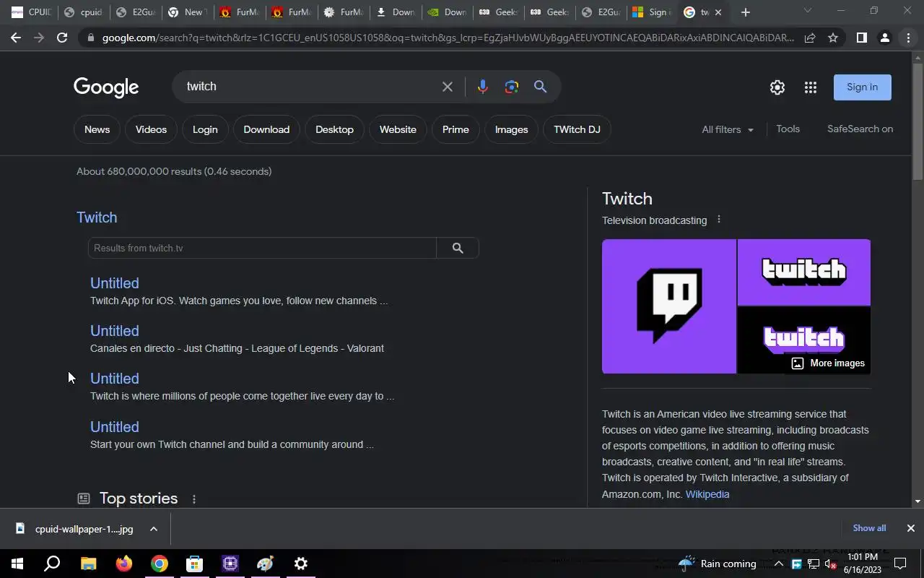Image resolution: width=924 pixels, height=578 pixels.
Task: Open knowledge panel three-dot menu beside Television broadcasting
Action: coord(718,220)
